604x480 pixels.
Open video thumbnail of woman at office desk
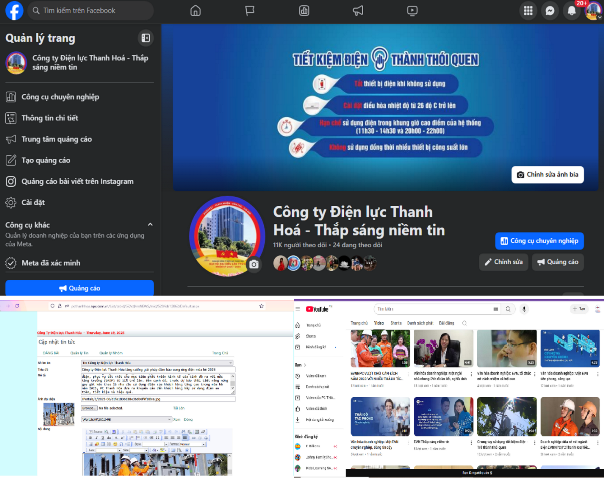click(443, 348)
